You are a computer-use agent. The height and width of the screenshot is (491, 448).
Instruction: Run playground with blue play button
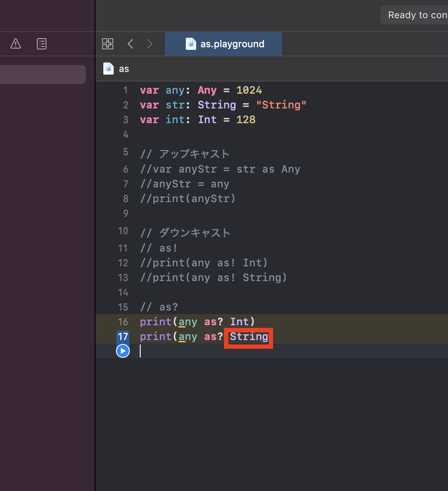[x=123, y=351]
